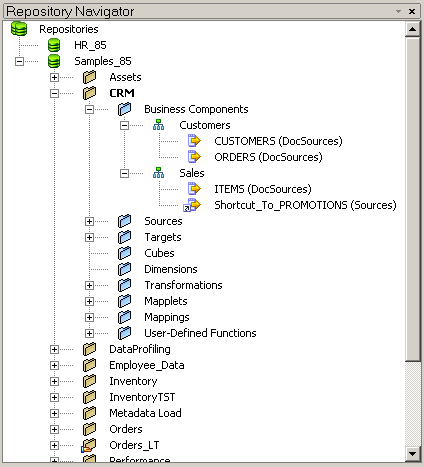Expand the Mapplets node

click(89, 301)
